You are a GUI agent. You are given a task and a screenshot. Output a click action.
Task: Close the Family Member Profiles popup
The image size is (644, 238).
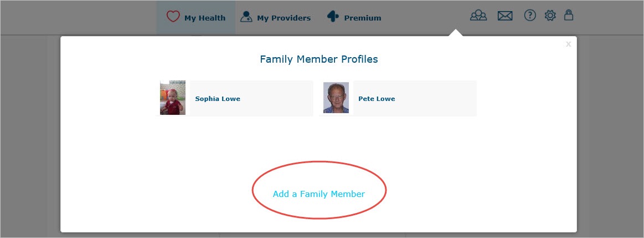coord(569,44)
